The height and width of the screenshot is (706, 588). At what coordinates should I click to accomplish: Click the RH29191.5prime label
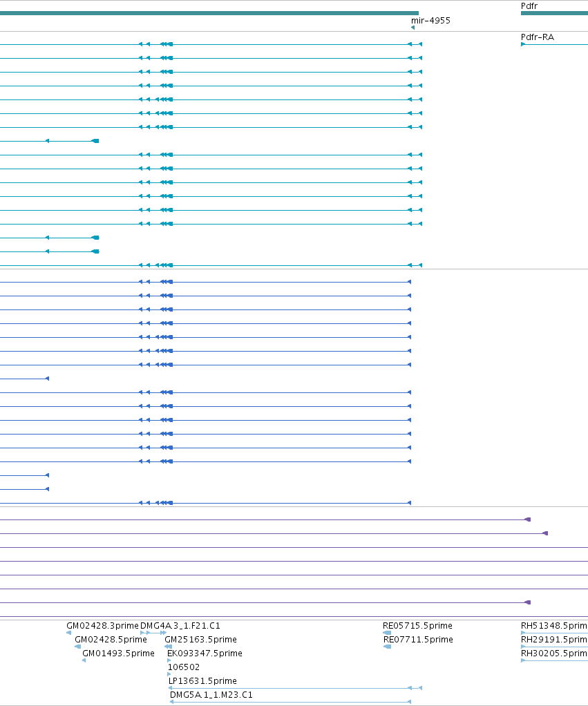pyautogui.click(x=554, y=640)
